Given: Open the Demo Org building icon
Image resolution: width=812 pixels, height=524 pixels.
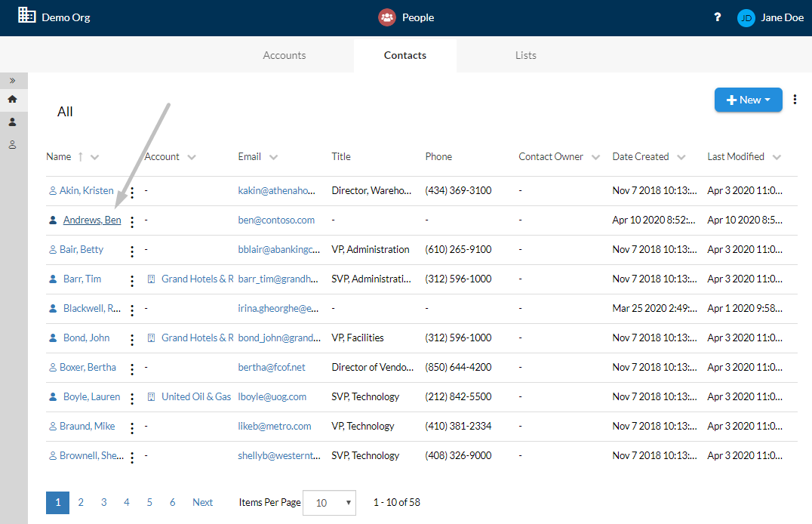Looking at the screenshot, I should (x=27, y=15).
